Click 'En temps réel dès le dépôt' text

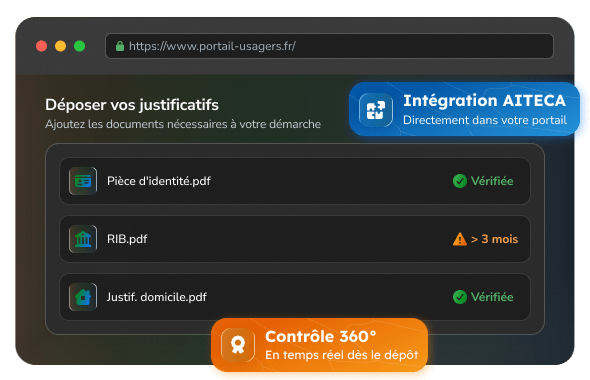coord(342,355)
